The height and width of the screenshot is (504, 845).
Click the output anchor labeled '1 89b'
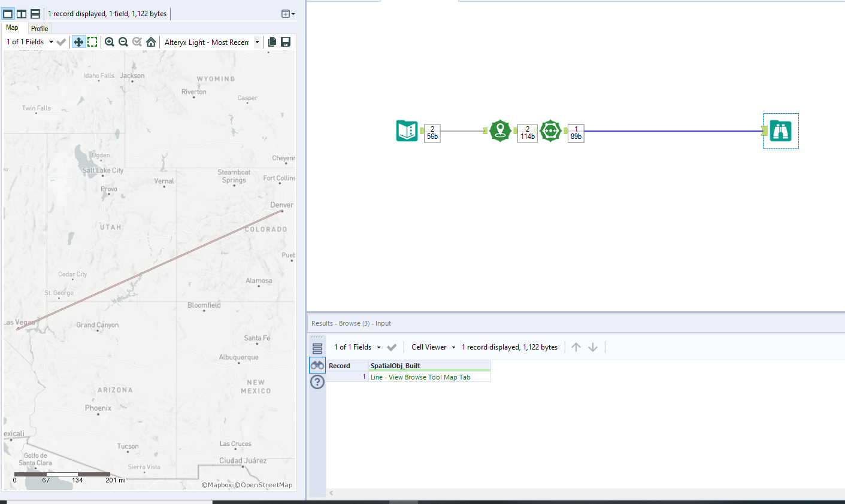pos(576,133)
